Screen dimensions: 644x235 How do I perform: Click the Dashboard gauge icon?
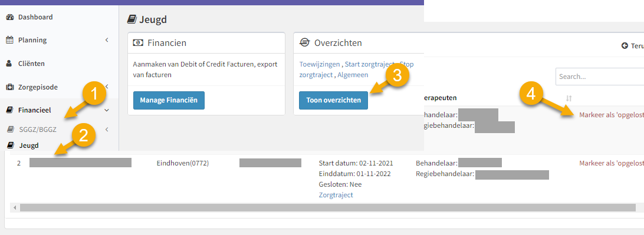coord(10,17)
